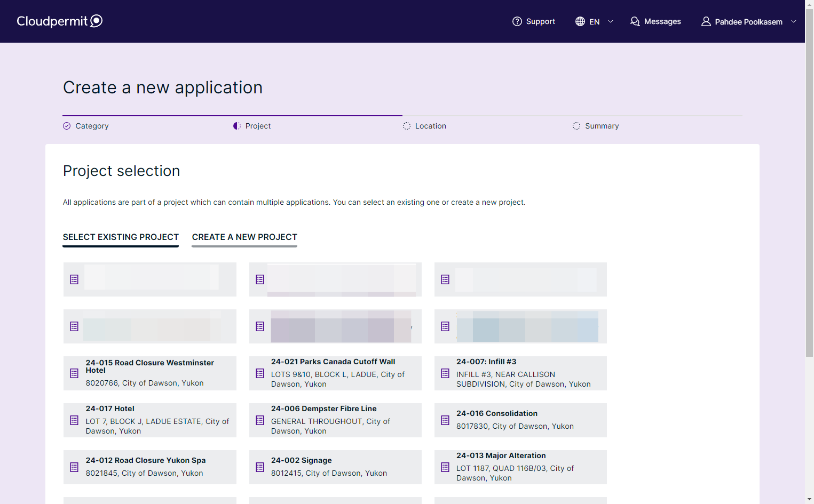Choose 24-013 Major Alteration project title
This screenshot has height=504, width=814.
[501, 455]
